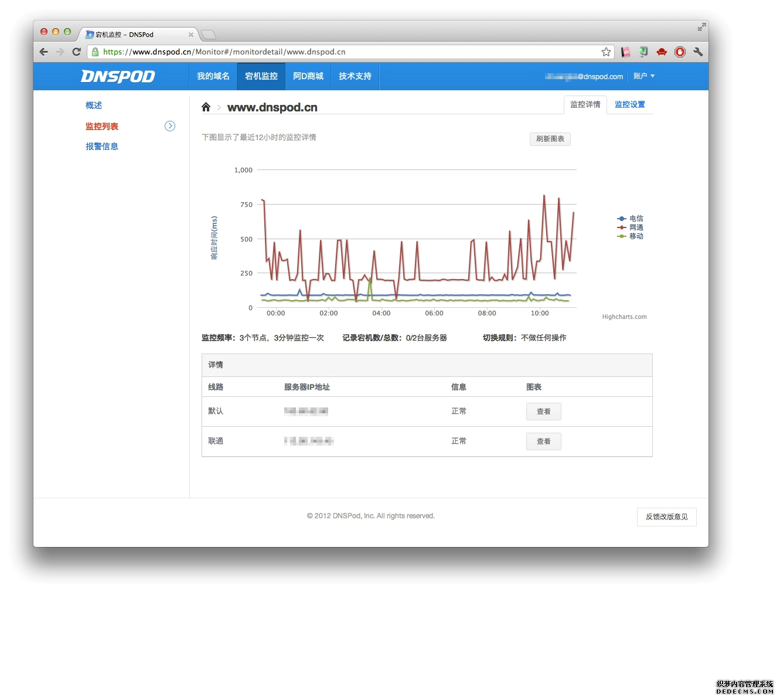Toggle the 网通 series in the chart legend
The width and height of the screenshot is (780, 700).
[631, 227]
